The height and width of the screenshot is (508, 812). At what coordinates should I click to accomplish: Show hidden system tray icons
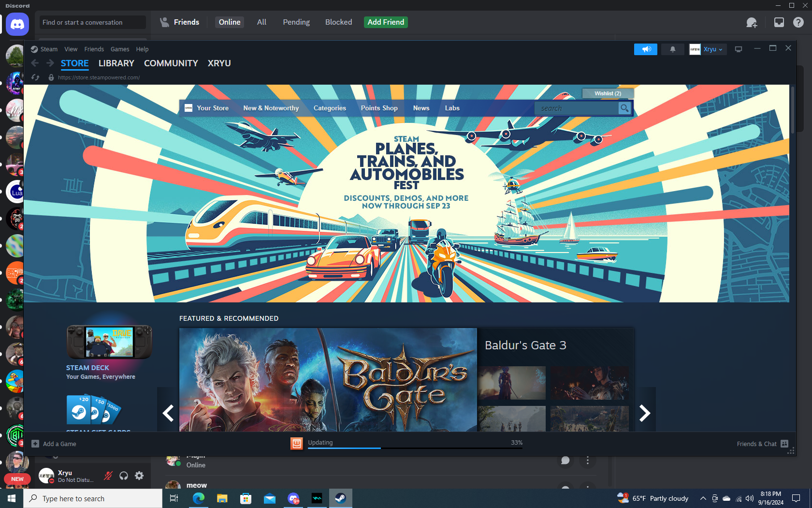[x=703, y=498]
